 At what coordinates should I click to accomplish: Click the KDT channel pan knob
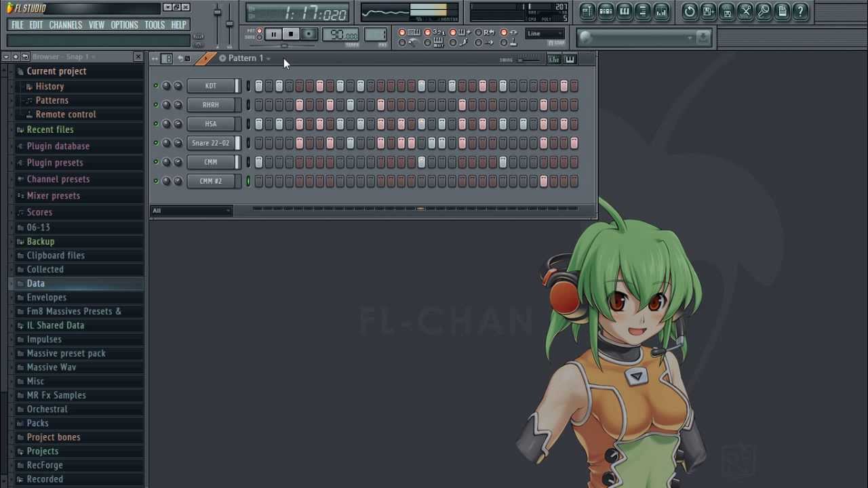(166, 86)
